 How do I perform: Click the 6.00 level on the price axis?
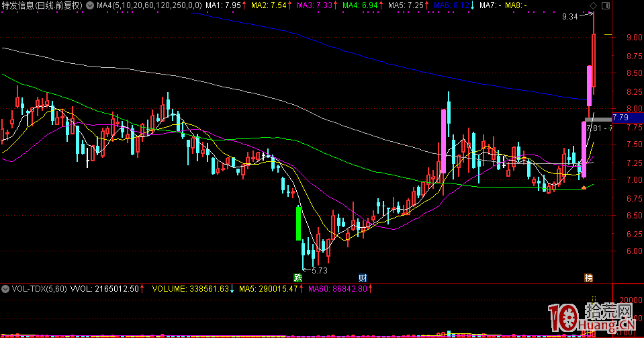634,251
